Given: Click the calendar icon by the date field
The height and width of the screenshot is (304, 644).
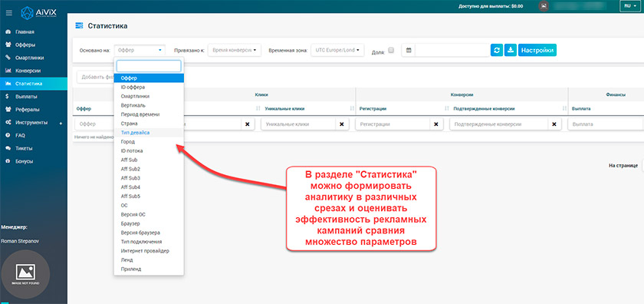Looking at the screenshot, I should click(x=408, y=50).
